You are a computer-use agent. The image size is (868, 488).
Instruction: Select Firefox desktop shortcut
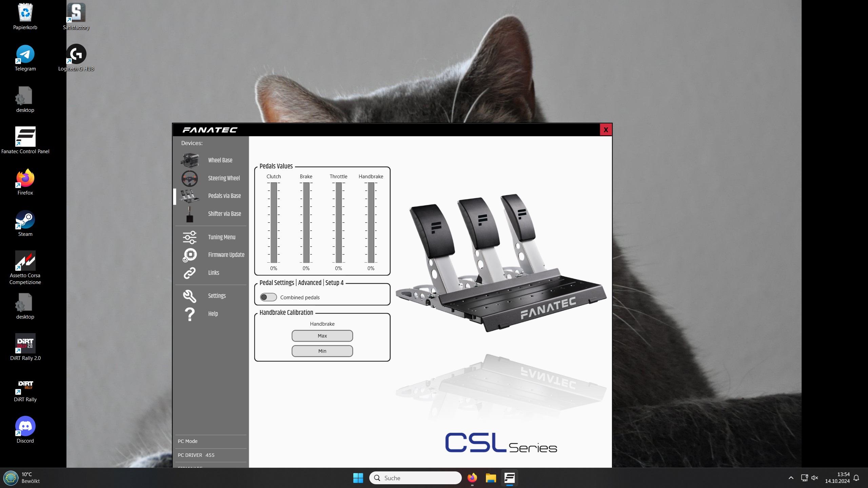pos(25,182)
